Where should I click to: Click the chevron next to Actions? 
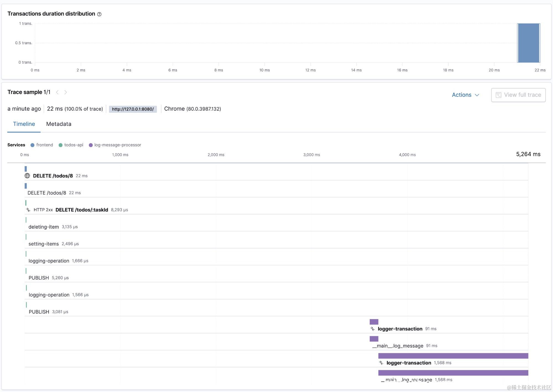(477, 95)
